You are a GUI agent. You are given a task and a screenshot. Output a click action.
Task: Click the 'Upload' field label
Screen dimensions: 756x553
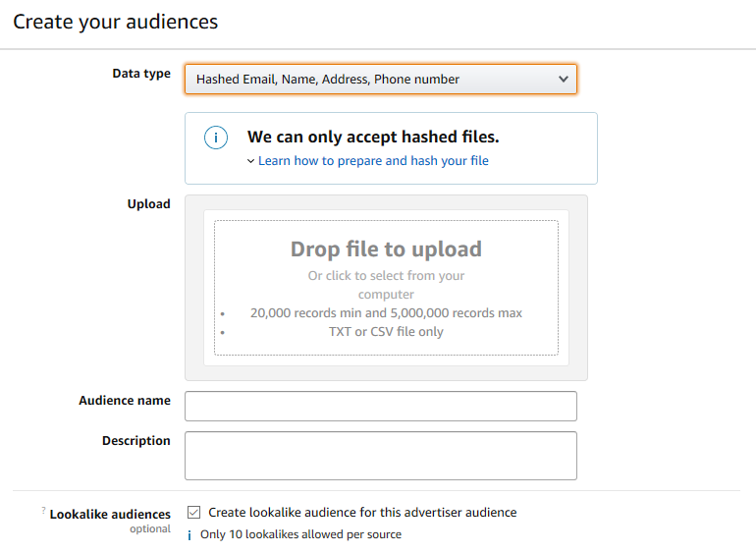click(148, 204)
